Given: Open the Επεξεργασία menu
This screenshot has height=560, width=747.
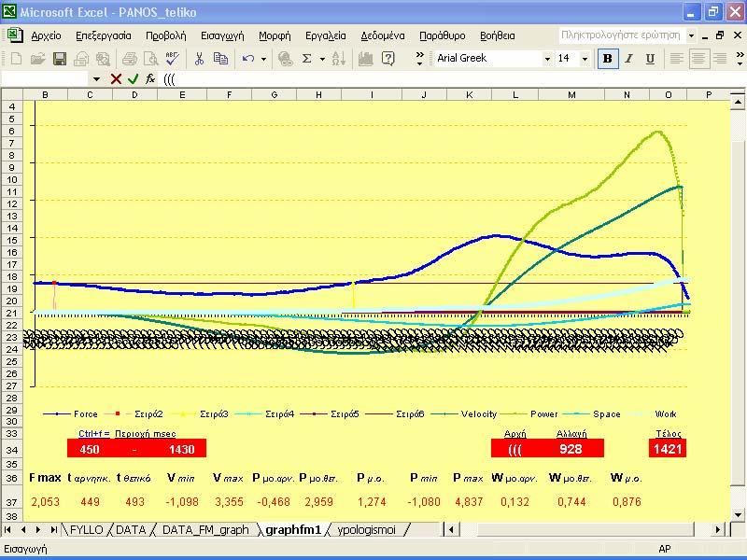Looking at the screenshot, I should [x=104, y=35].
